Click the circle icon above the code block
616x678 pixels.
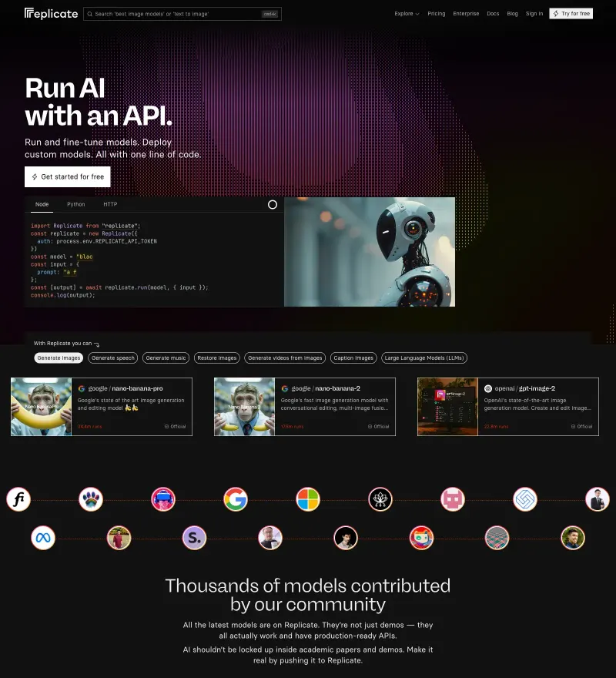[x=273, y=204]
